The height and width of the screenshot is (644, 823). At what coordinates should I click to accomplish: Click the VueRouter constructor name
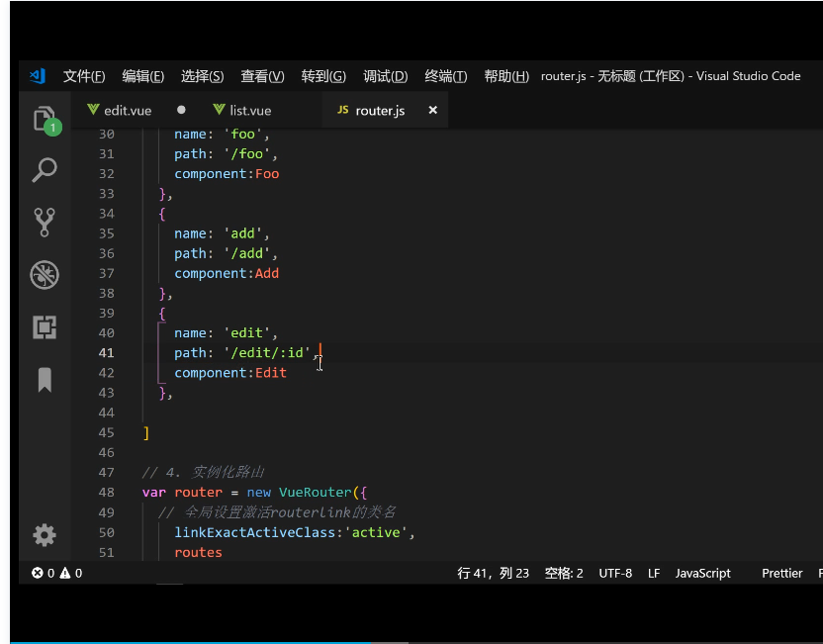pos(315,492)
